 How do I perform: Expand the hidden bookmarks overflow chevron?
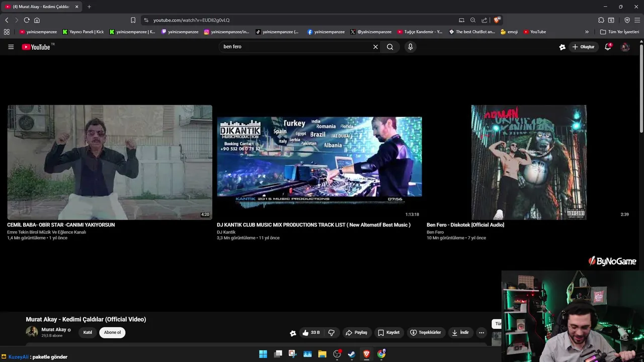pos(587,32)
